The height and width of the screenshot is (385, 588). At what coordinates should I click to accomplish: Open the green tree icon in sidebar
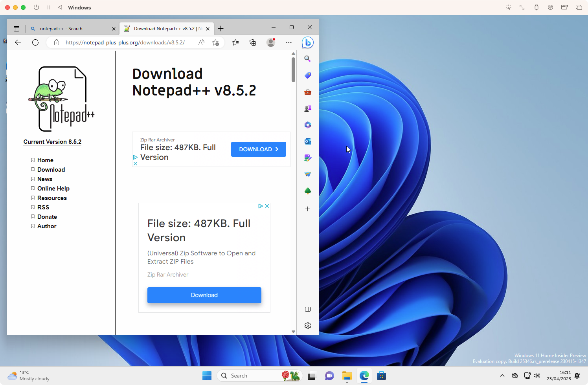point(308,191)
